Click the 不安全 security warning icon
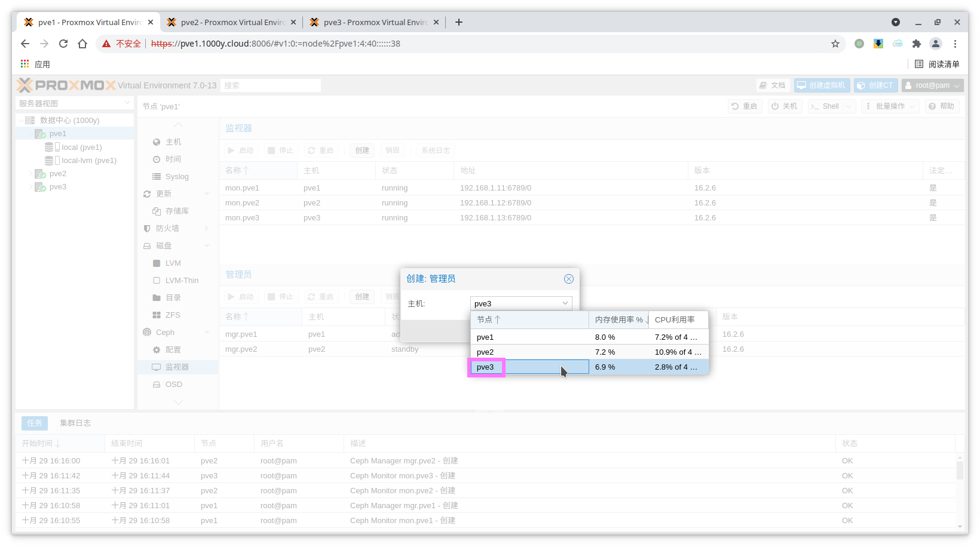 pos(107,44)
